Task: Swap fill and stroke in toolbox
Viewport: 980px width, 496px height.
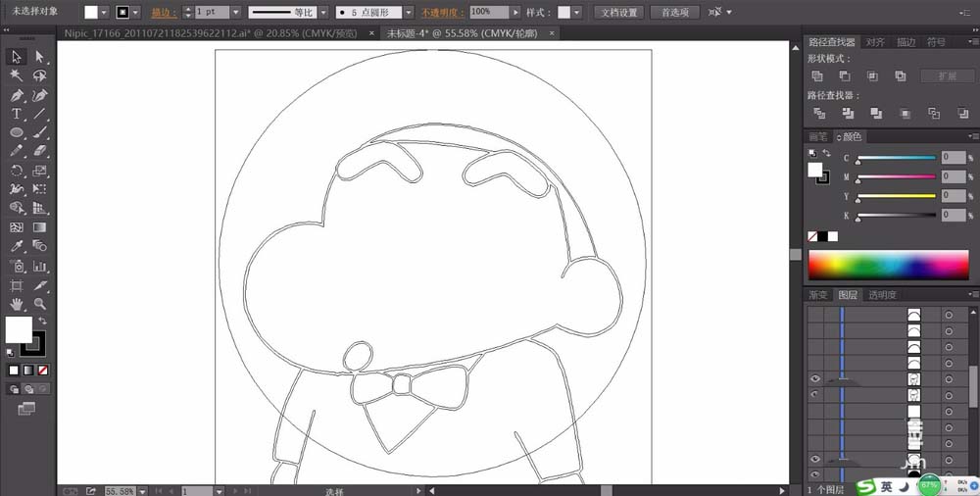Action: tap(42, 321)
